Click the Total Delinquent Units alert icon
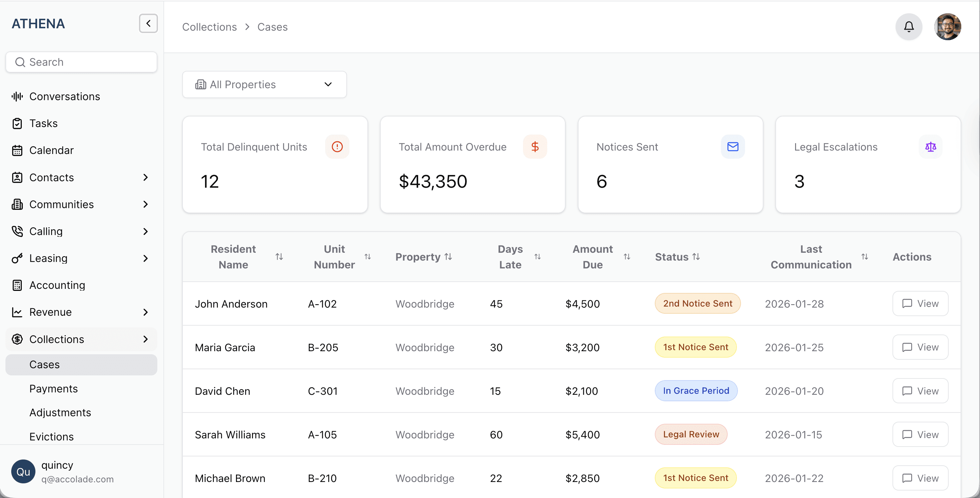The image size is (980, 498). [337, 146]
